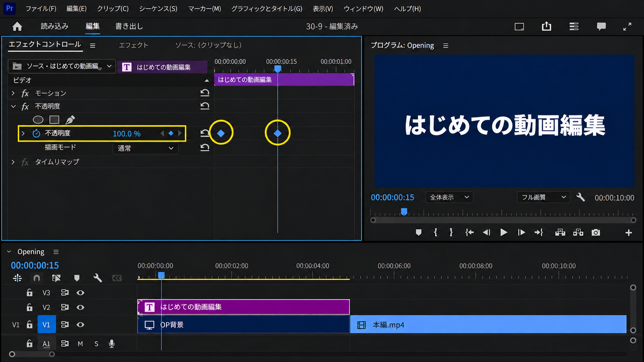Select the ellipse mask tool under opacity

[38, 120]
